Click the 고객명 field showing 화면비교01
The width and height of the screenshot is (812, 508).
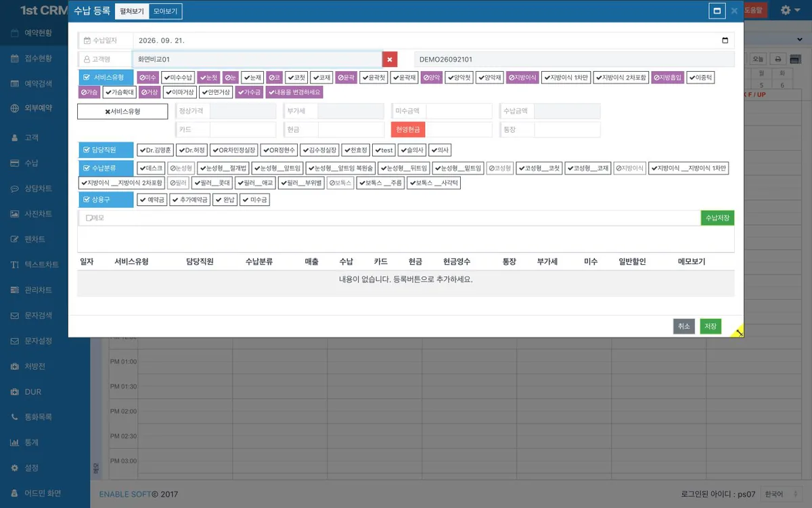pos(257,60)
